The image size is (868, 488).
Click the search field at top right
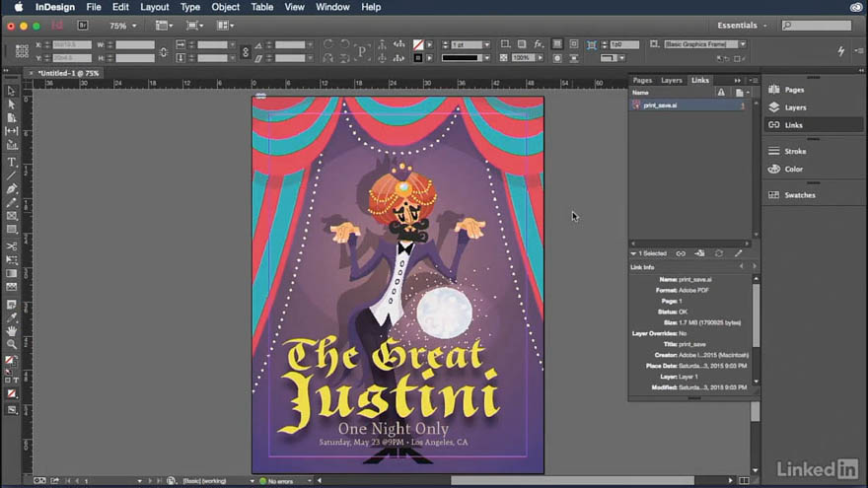coord(817,26)
